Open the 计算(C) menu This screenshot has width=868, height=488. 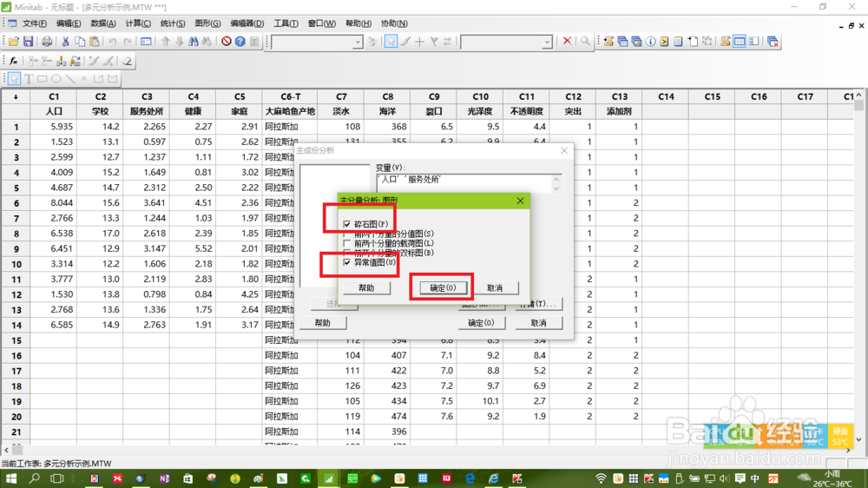point(138,23)
